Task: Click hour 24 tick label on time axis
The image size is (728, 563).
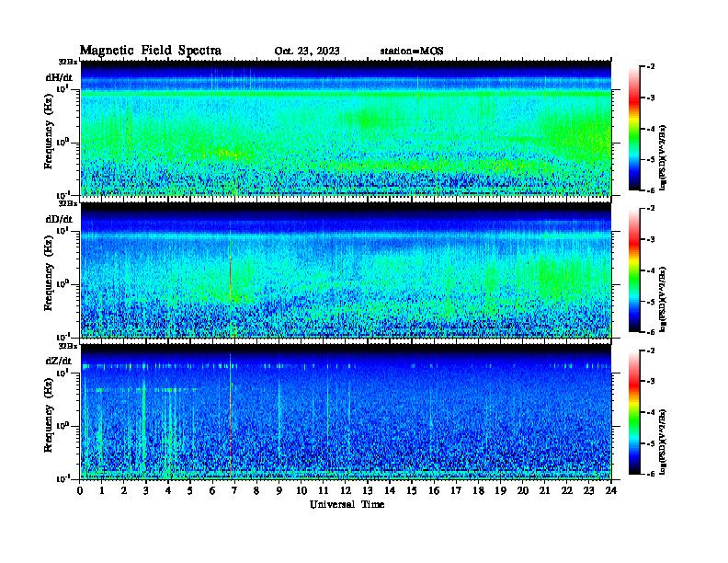Action: [611, 490]
